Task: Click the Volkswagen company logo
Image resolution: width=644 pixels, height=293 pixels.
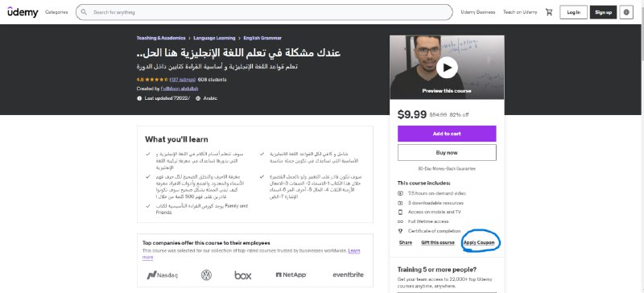Action: (x=206, y=275)
